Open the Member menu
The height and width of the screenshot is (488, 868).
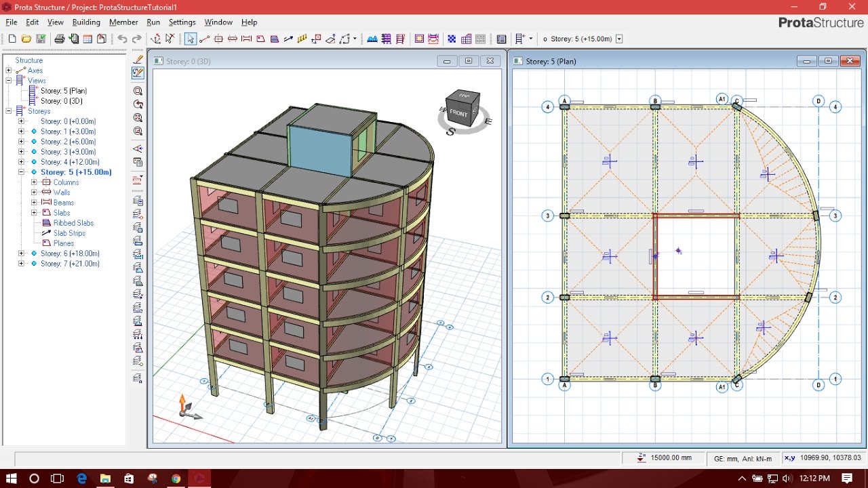(123, 22)
